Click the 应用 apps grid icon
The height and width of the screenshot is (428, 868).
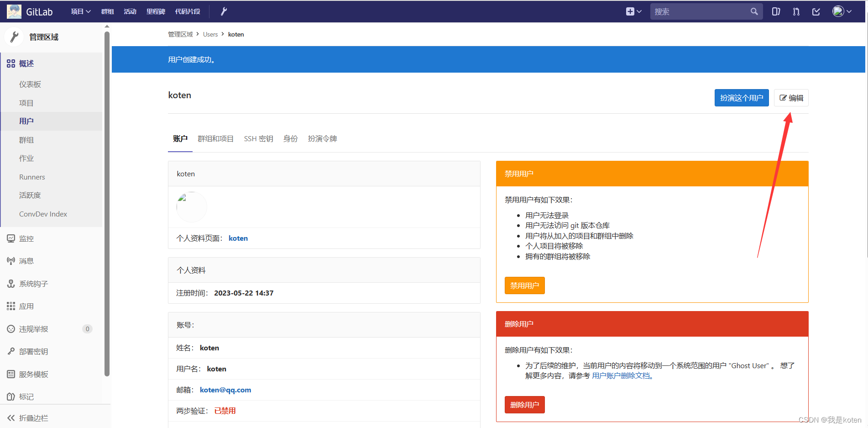click(11, 306)
